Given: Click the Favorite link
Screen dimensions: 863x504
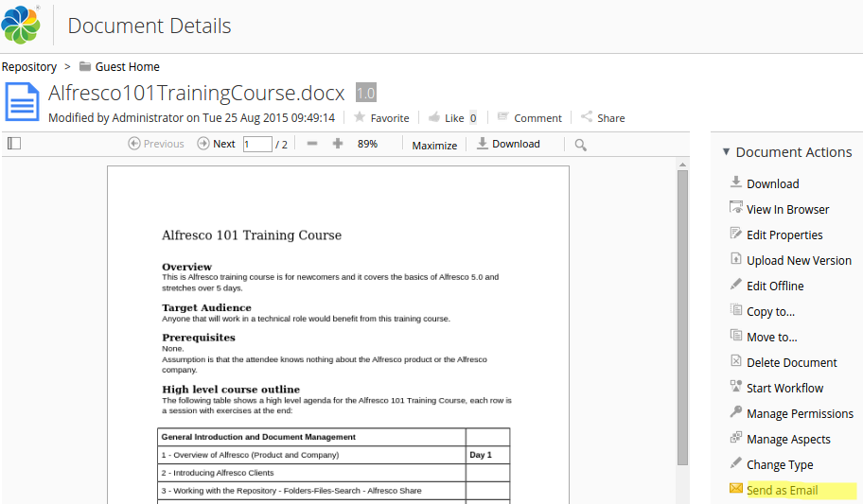Looking at the screenshot, I should click(390, 118).
